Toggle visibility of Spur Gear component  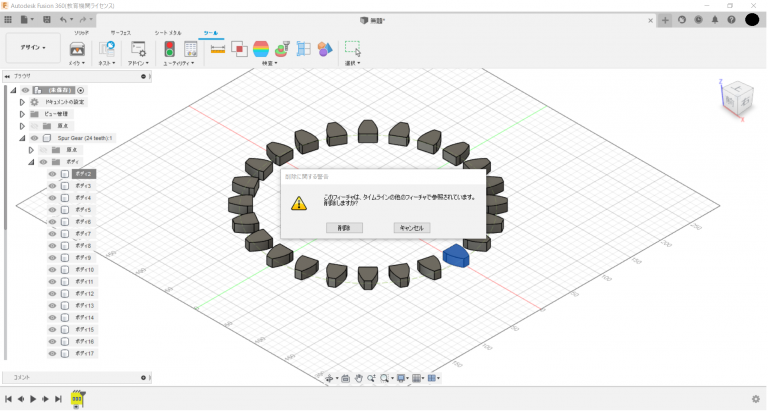pos(34,138)
